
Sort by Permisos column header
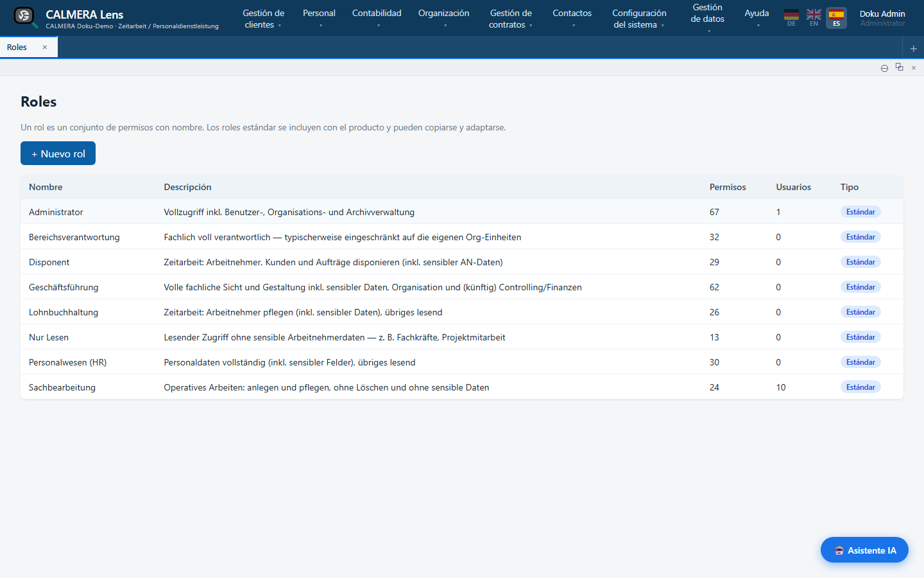pyautogui.click(x=728, y=187)
